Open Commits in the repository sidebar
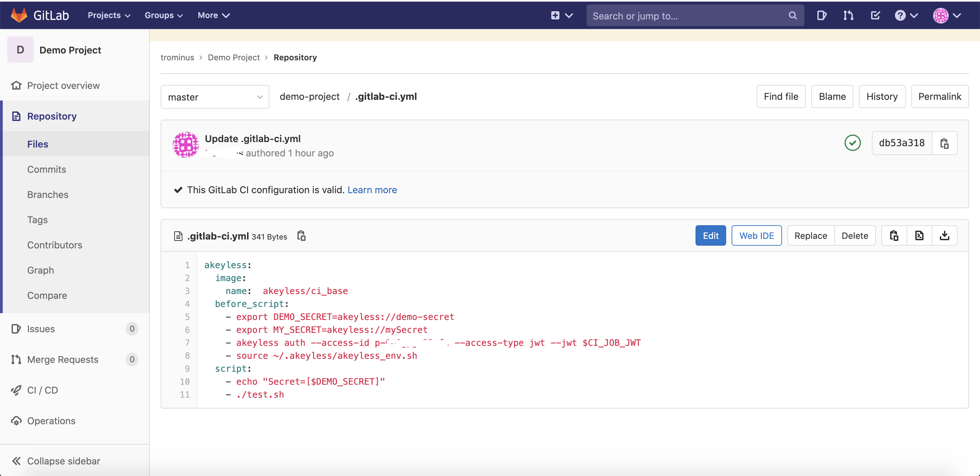The width and height of the screenshot is (980, 476). [x=46, y=169]
